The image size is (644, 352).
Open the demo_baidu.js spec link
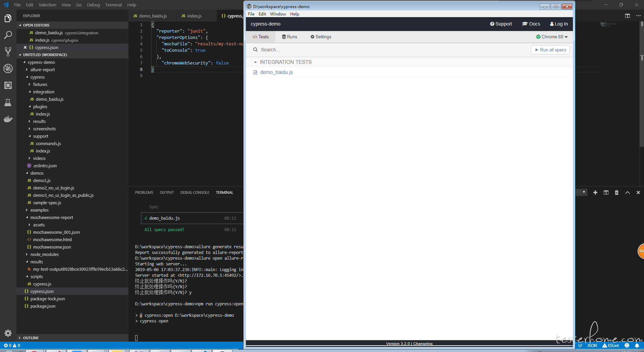[x=276, y=72]
